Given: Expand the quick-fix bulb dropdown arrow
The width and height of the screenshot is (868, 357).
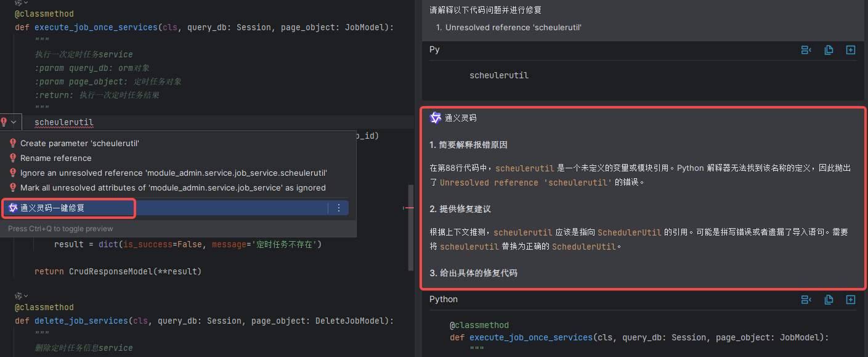Looking at the screenshot, I should click(x=14, y=122).
